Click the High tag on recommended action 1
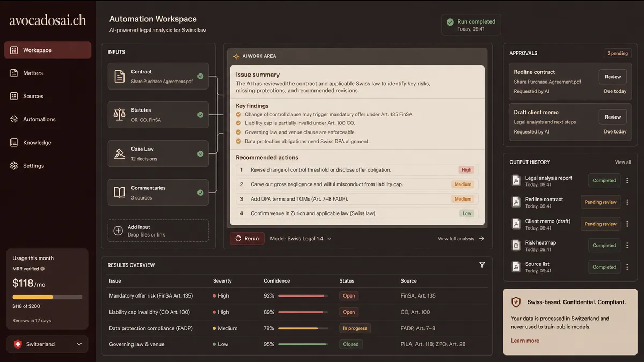This screenshot has height=362, width=644. [x=466, y=170]
